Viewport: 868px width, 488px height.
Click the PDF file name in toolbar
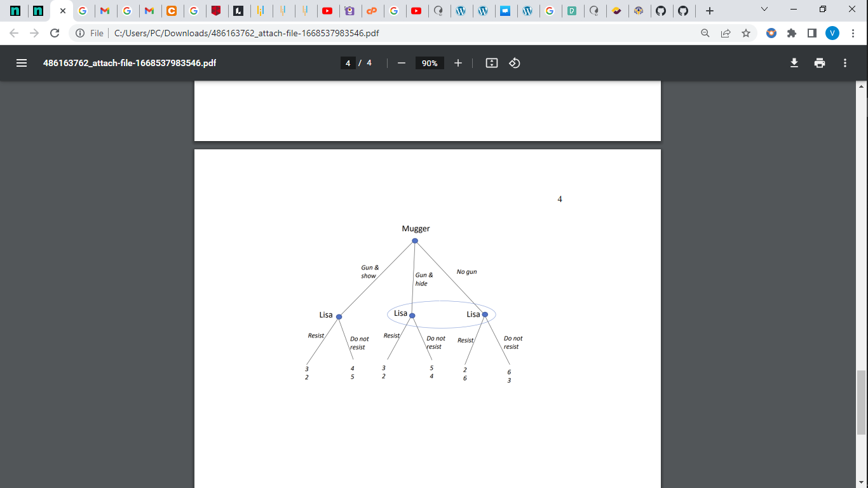coord(130,63)
